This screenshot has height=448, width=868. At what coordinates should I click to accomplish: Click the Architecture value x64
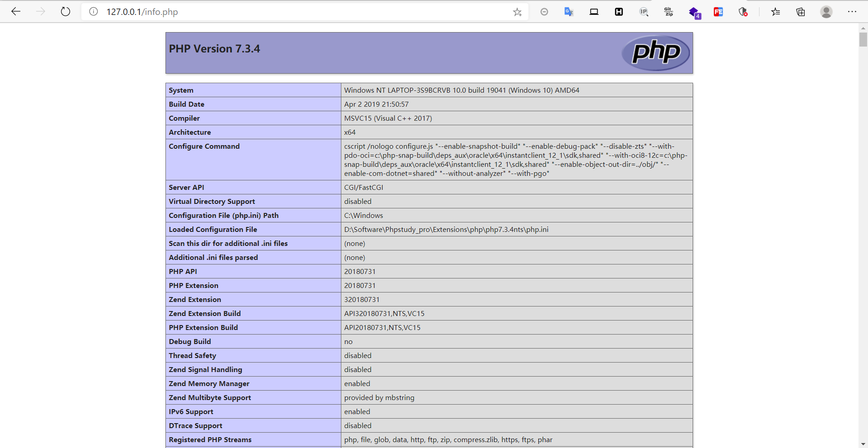[350, 132]
